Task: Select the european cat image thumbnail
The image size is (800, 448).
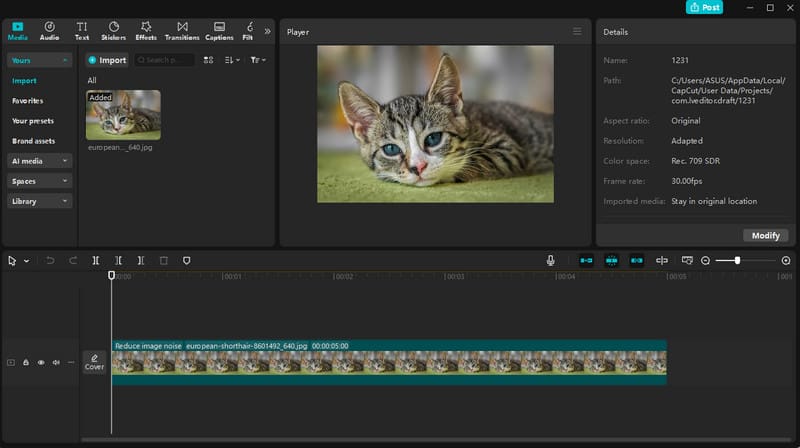Action: click(x=123, y=115)
